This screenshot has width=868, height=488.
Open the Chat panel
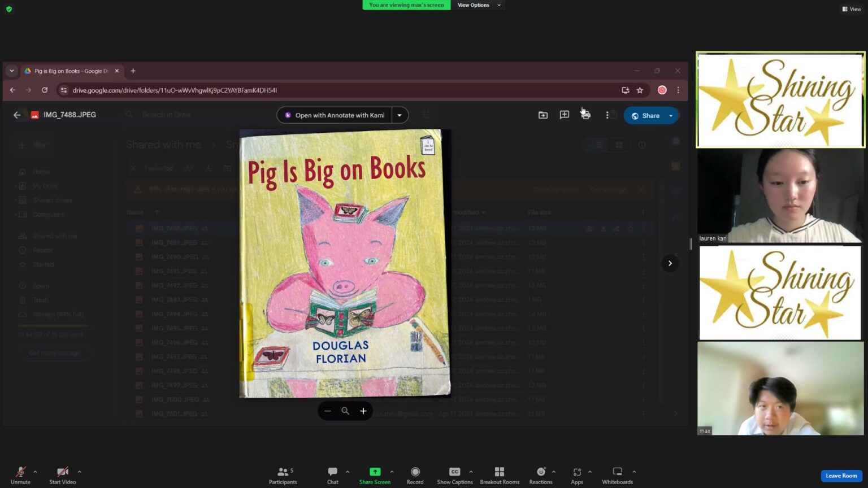(332, 475)
